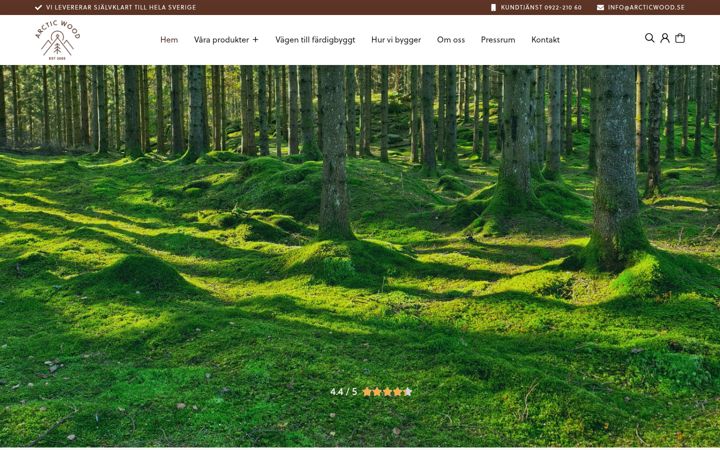Image resolution: width=720 pixels, height=450 pixels.
Task: Go to Hem menu item
Action: (169, 39)
